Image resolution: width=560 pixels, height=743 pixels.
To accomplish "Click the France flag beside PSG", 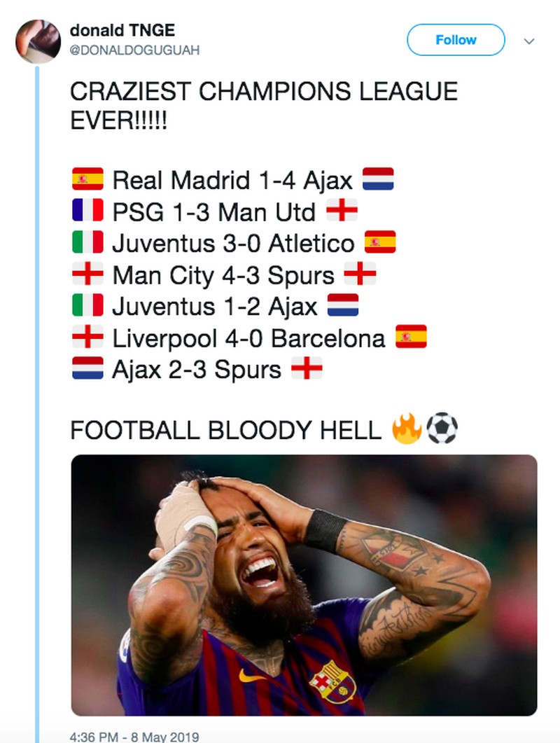I will pyautogui.click(x=87, y=211).
